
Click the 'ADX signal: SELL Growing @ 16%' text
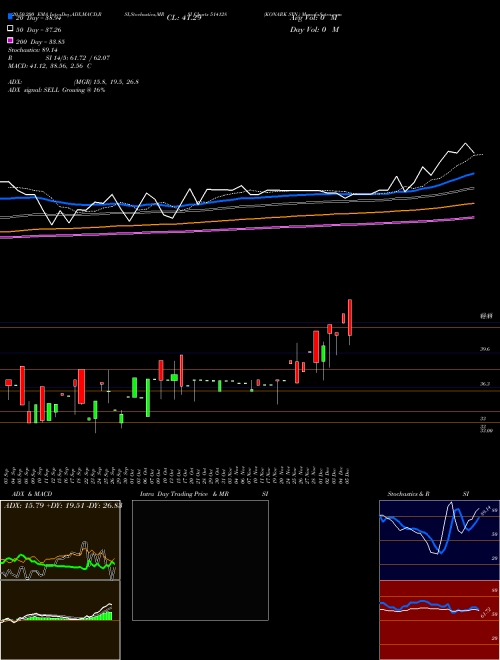56,90
